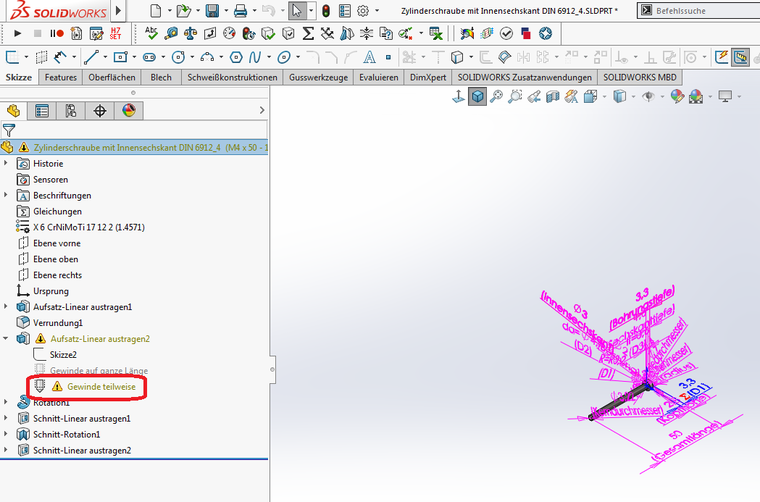Screen dimensions: 760x502
Task: Select the Circle sketch tool
Action: click(178, 57)
